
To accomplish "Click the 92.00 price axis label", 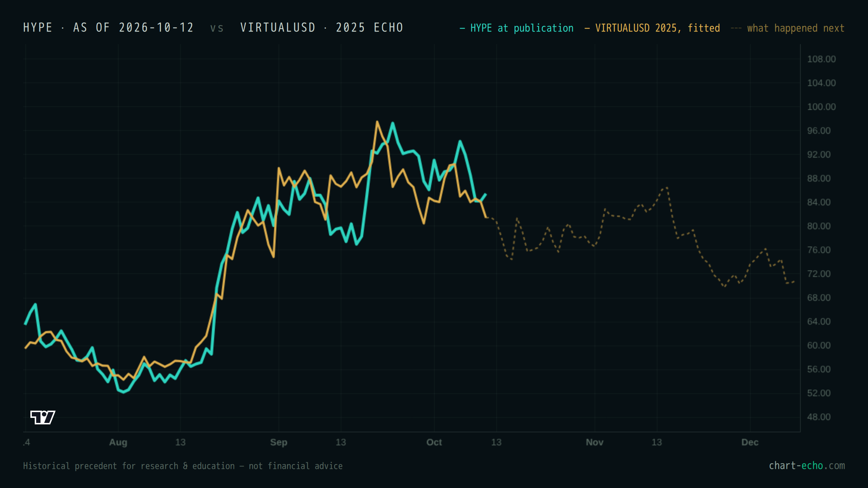I will click(819, 154).
